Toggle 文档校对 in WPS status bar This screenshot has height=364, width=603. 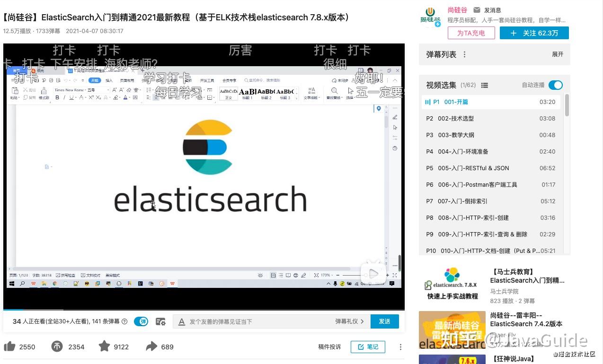[x=91, y=275]
